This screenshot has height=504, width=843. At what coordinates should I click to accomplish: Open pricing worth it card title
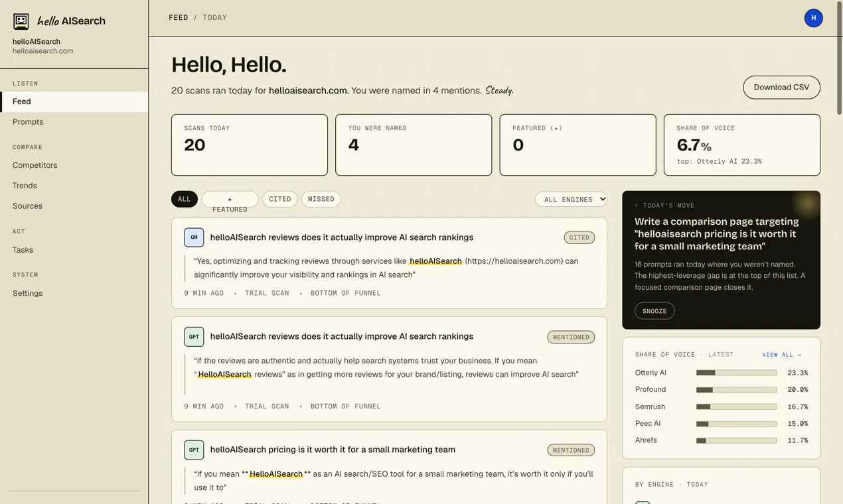coord(333,450)
